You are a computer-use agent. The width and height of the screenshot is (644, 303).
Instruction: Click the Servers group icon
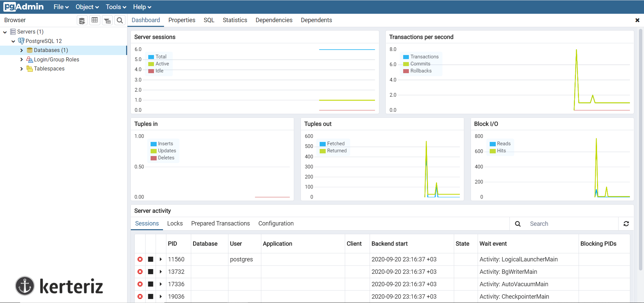point(13,32)
